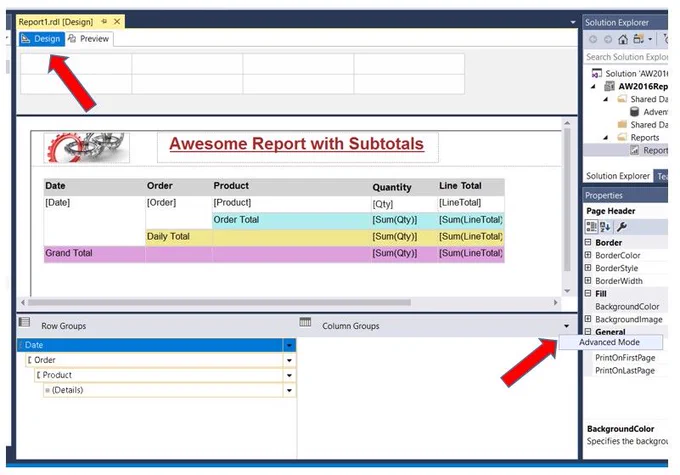Viewport: 680px width, 475px height.
Task: Open the active documents dropdown arrow
Action: coord(572,22)
